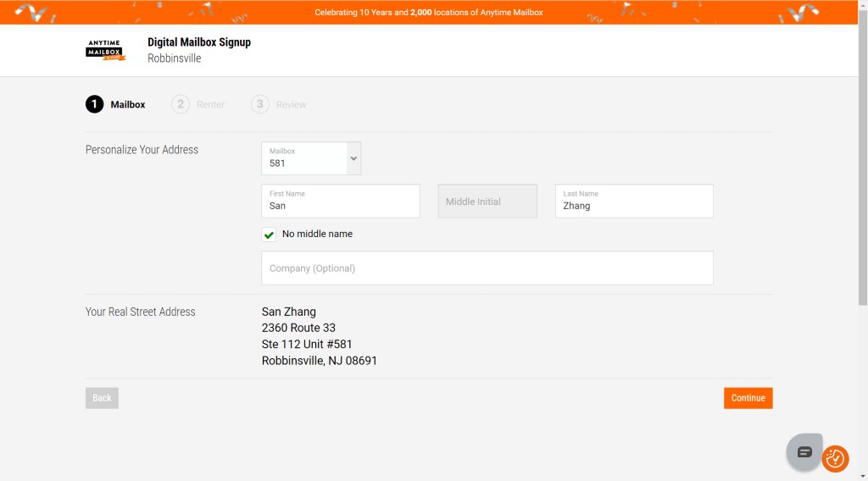
Task: Click the Anytime Mailbox logo
Action: click(105, 50)
